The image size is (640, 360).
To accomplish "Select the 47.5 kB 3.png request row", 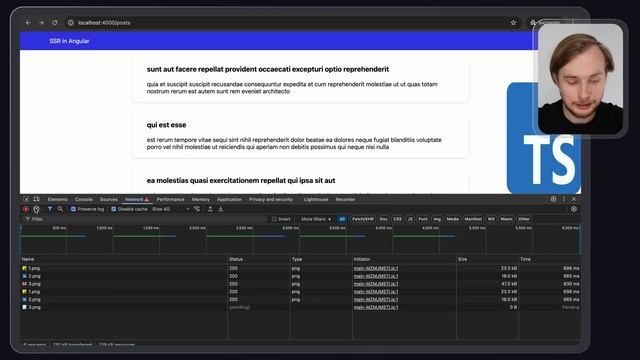I will pyautogui.click(x=300, y=284).
